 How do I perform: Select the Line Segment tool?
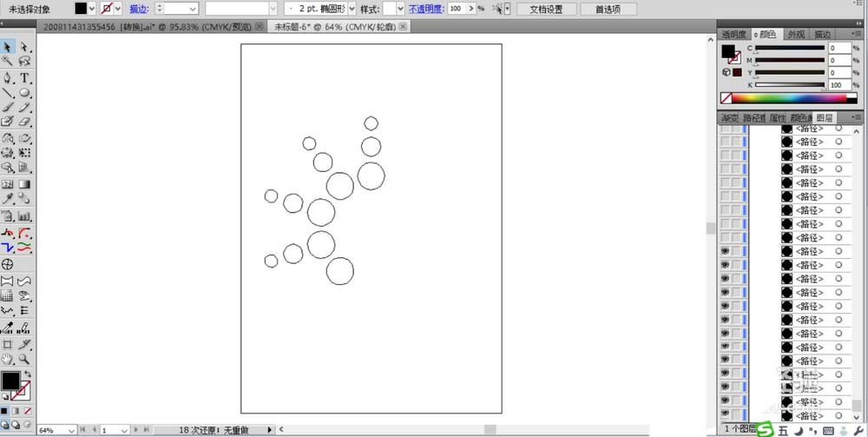coord(8,92)
